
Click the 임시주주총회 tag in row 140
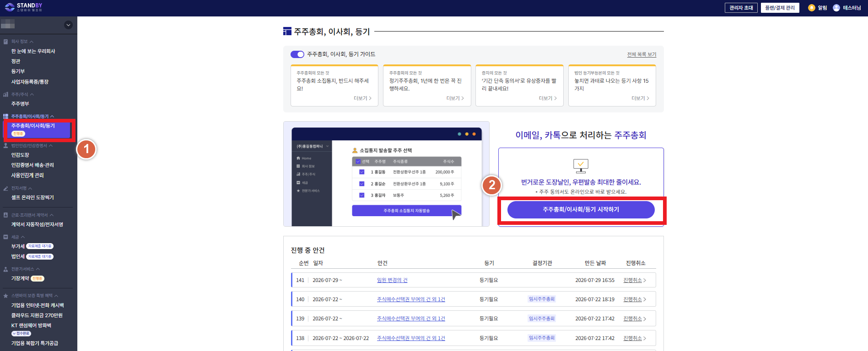pos(542,299)
